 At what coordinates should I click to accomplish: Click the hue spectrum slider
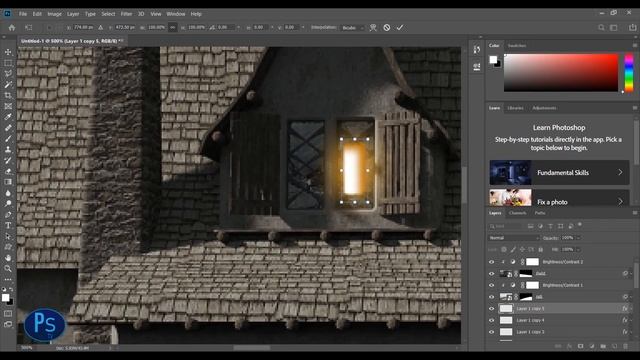[629, 73]
